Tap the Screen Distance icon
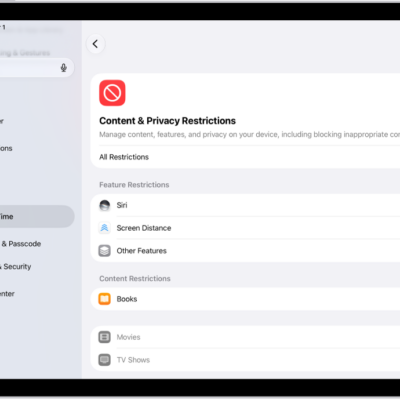Viewport: 400px width, 400px height. [x=105, y=228]
